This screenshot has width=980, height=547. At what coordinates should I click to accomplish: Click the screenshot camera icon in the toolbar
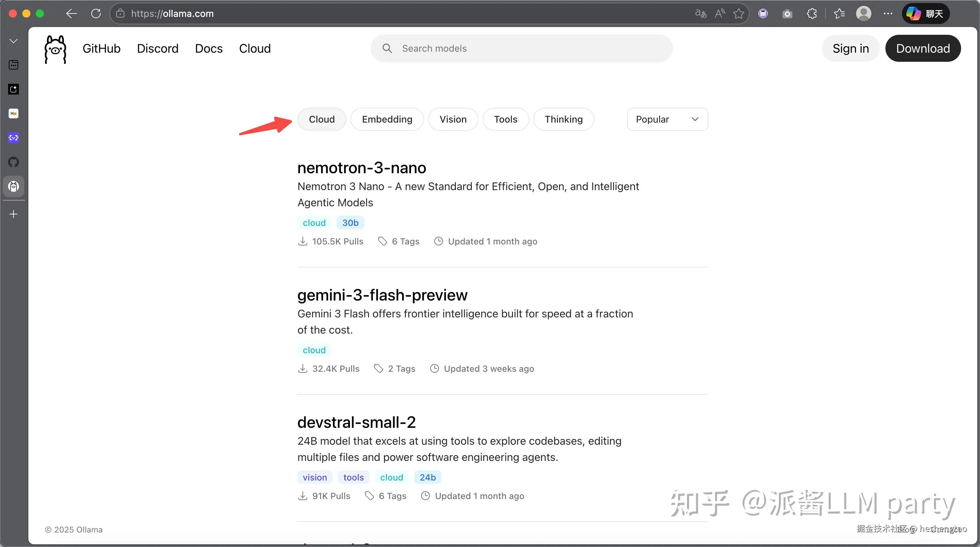[787, 14]
